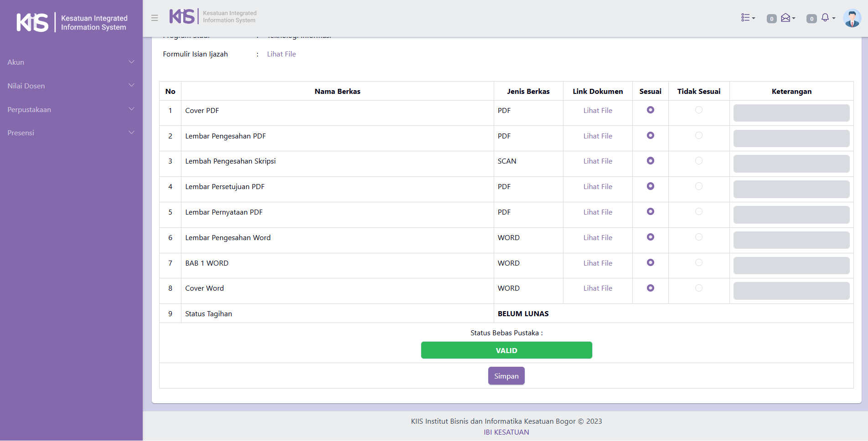The width and height of the screenshot is (868, 441).
Task: Mark Lembar Persetujuan PDF as Sesuai
Action: (651, 186)
